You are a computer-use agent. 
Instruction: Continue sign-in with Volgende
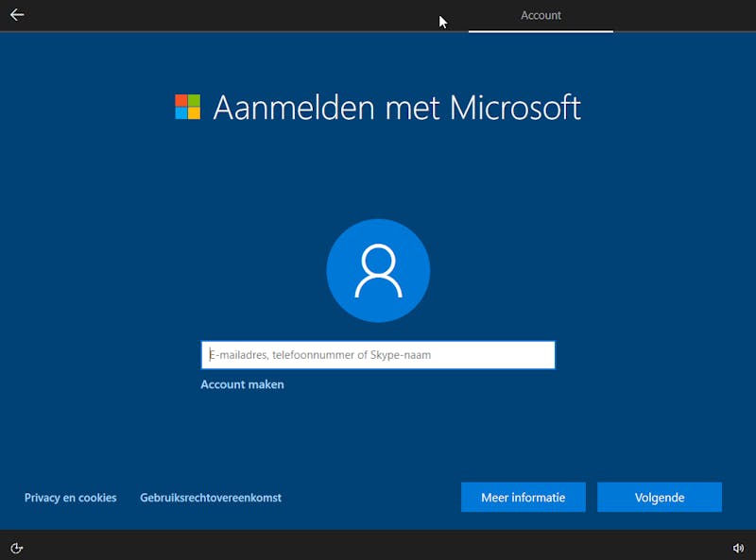coord(660,497)
